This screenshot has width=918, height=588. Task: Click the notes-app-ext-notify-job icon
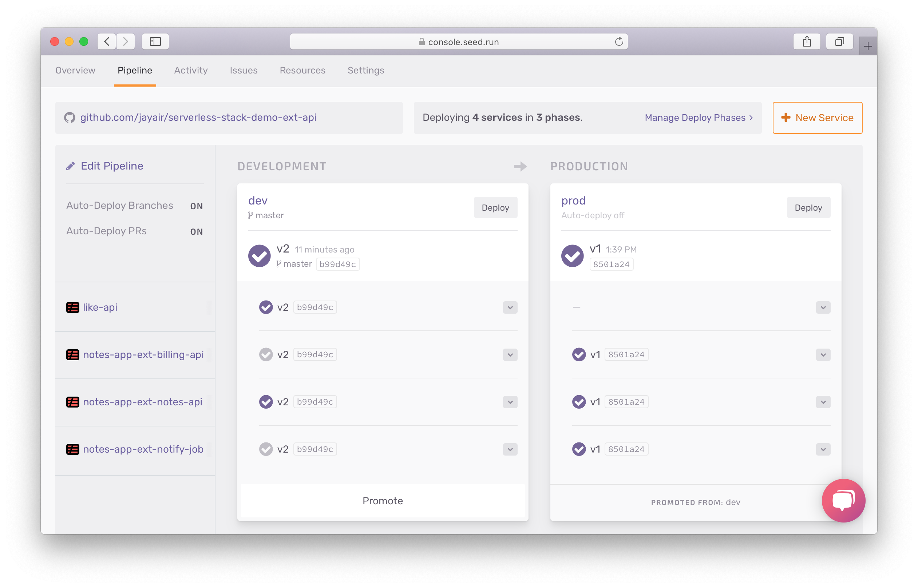[x=72, y=449]
